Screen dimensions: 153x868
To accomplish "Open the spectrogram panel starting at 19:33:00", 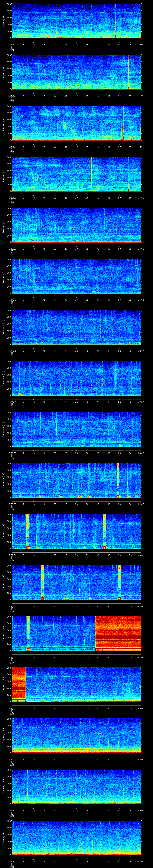I will pos(77,225).
